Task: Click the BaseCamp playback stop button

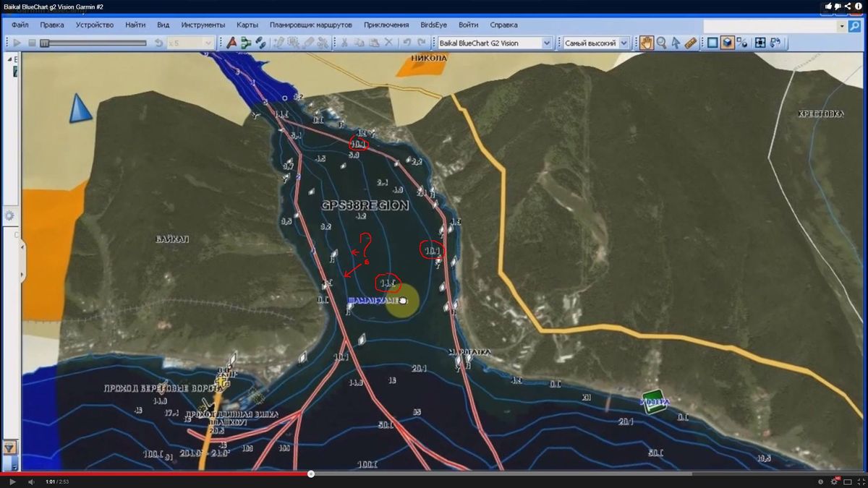Action: 32,43
